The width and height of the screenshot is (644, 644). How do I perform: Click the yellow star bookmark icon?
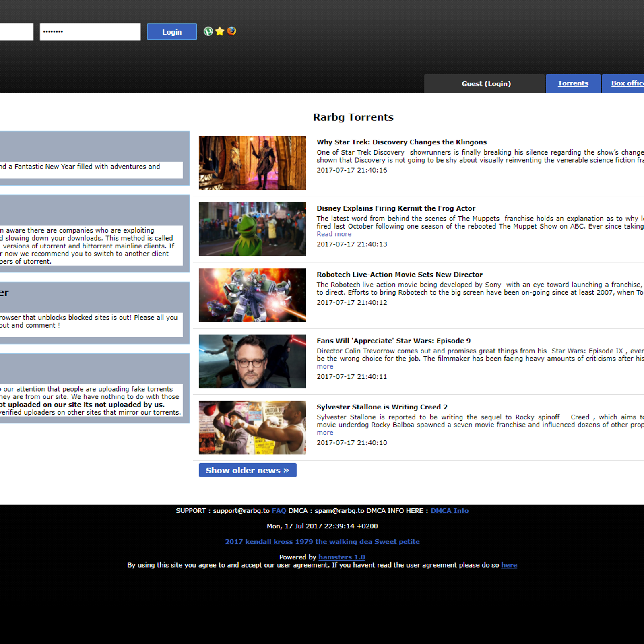[220, 31]
